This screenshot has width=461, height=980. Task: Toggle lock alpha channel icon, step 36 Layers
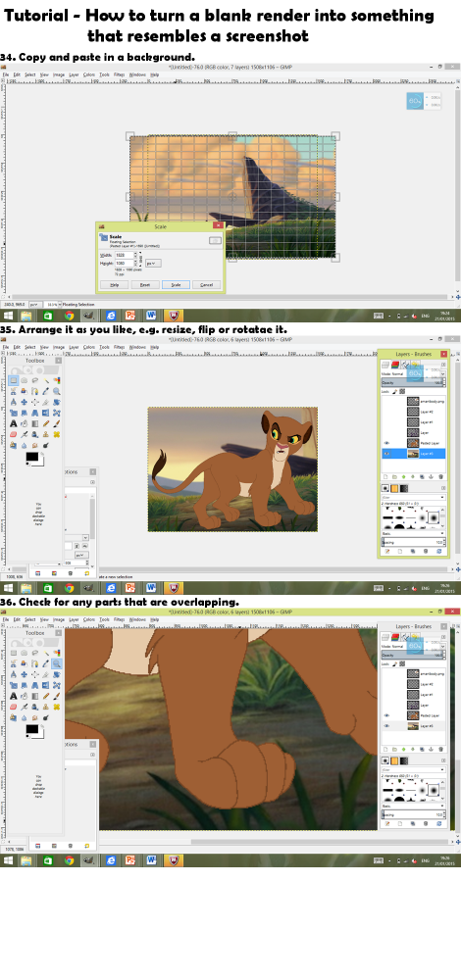point(402,663)
